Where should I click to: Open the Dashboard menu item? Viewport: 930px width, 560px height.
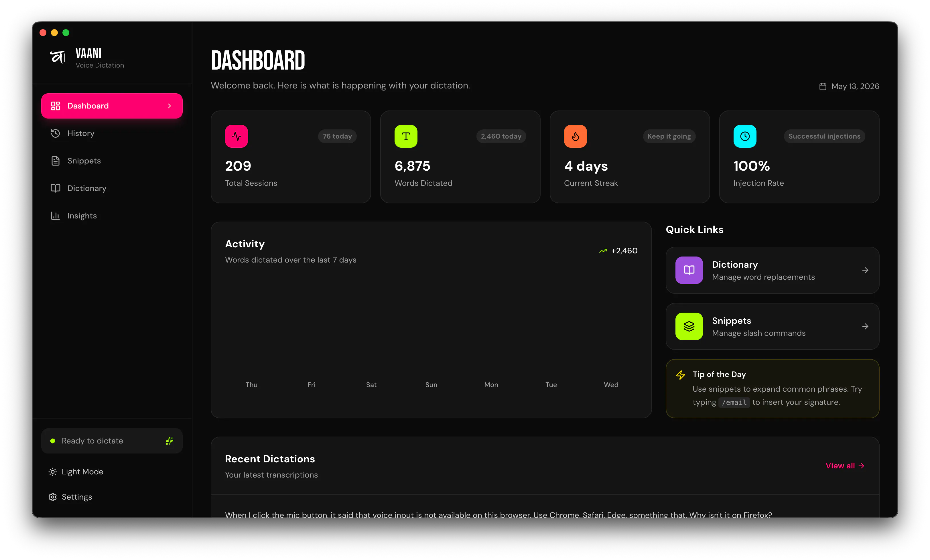(x=112, y=106)
